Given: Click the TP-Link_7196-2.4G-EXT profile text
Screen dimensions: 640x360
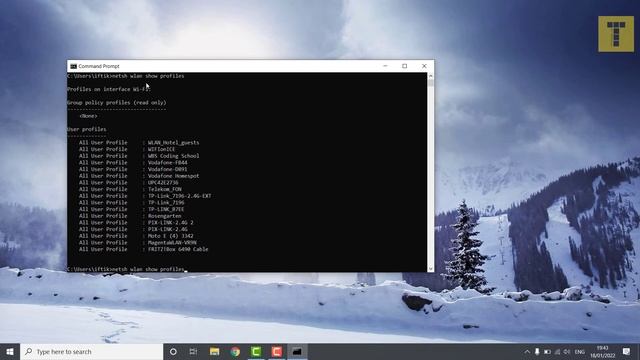Looking at the screenshot, I should pos(180,196).
